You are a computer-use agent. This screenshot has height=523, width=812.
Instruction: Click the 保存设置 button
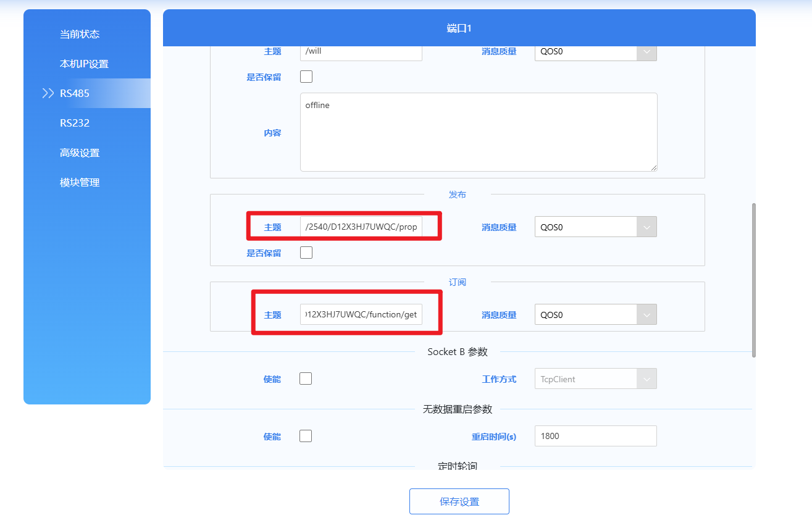click(x=459, y=501)
